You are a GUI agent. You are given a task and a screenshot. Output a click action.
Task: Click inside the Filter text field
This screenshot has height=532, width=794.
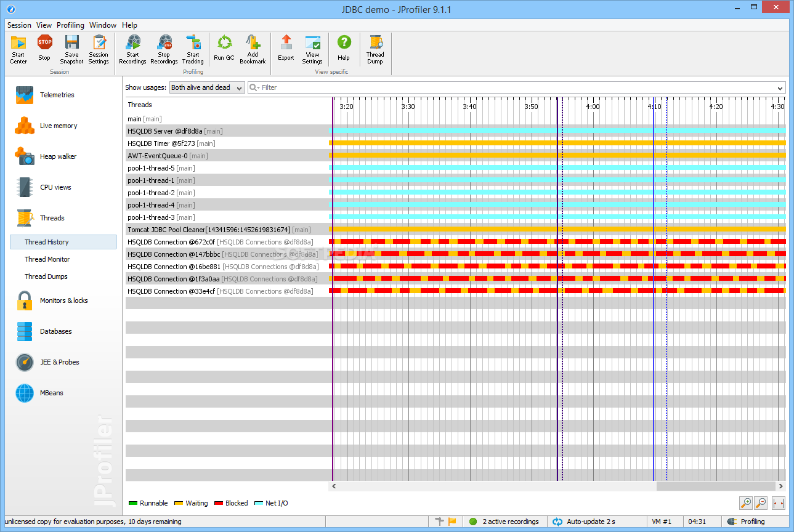point(516,87)
